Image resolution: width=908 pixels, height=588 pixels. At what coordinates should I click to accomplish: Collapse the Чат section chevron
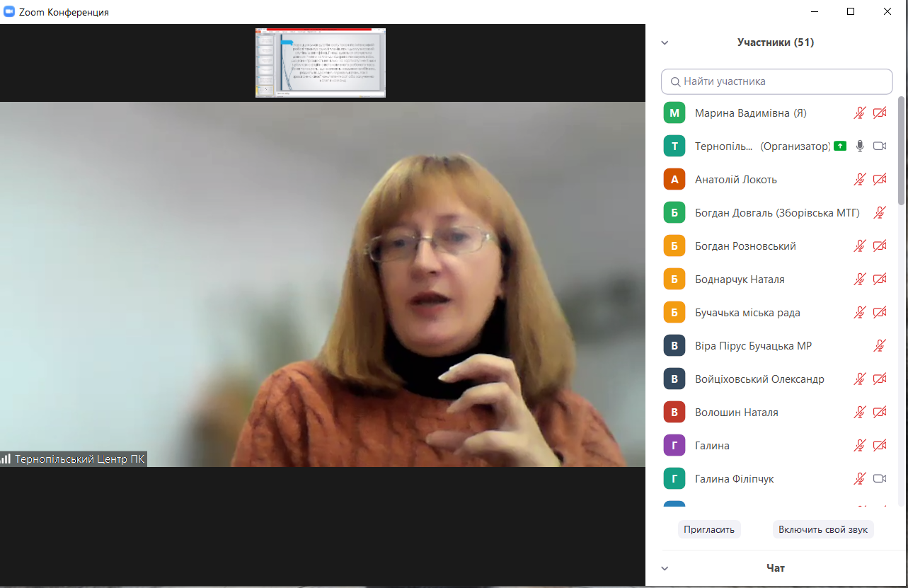click(x=665, y=568)
